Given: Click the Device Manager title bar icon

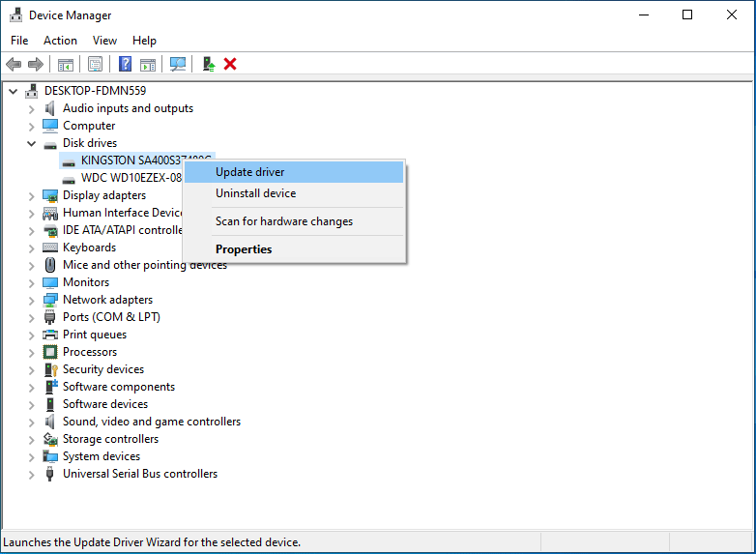Looking at the screenshot, I should tap(15, 15).
